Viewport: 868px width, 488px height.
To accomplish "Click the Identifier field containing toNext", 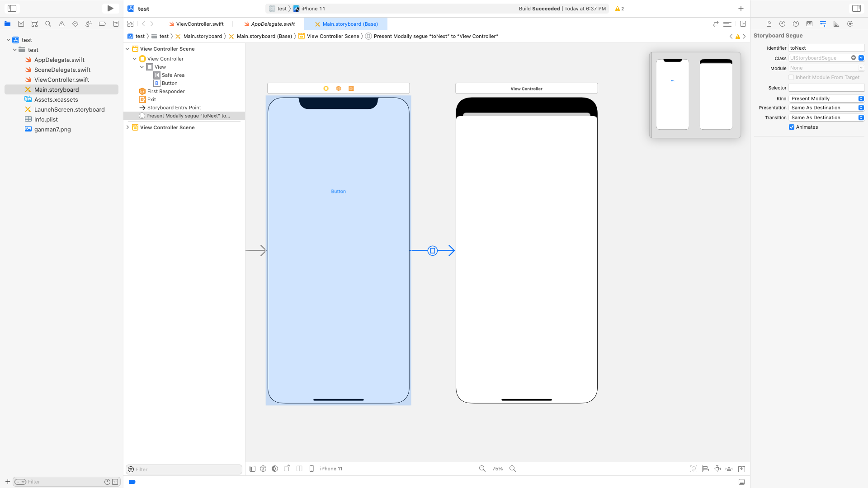I will [x=826, y=48].
